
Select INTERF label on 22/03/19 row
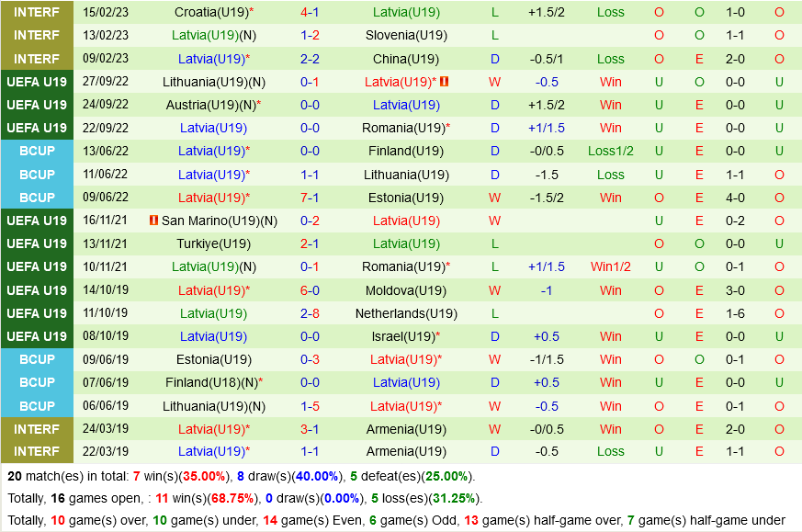37,452
